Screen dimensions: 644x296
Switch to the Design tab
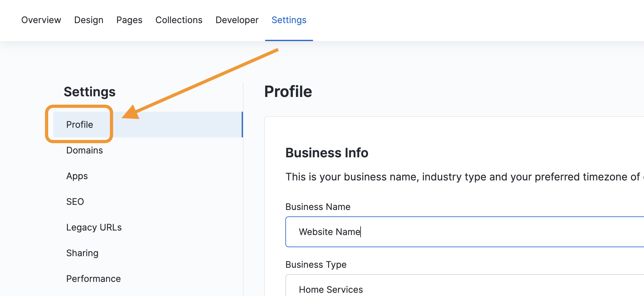[89, 20]
